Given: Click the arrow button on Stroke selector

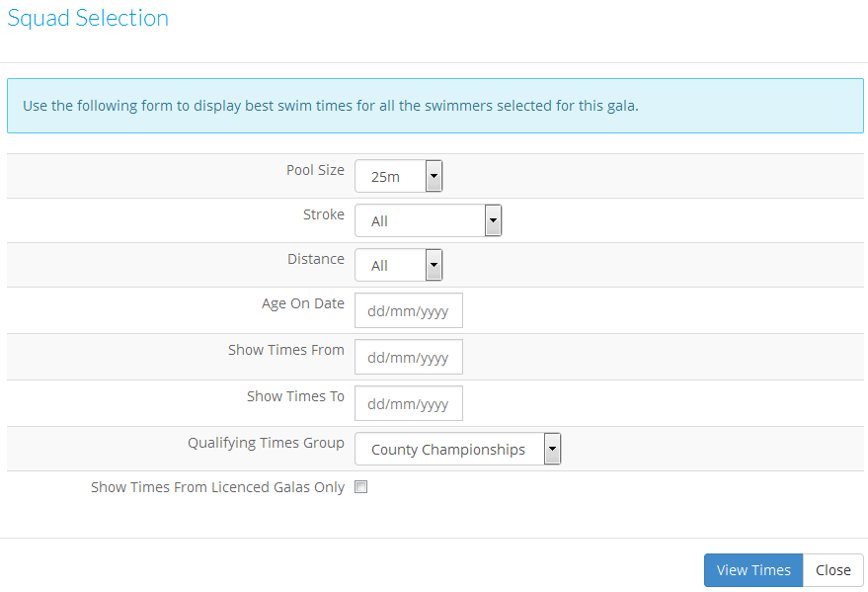Looking at the screenshot, I should point(493,220).
